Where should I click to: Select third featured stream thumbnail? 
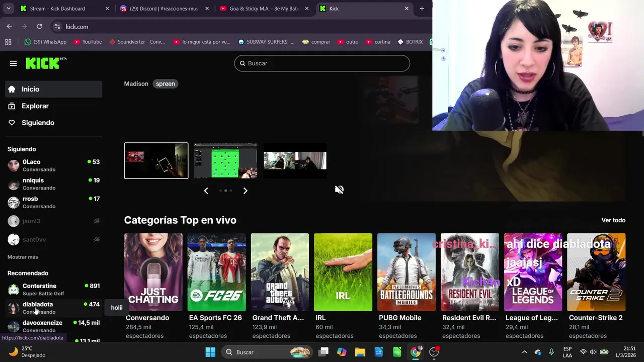click(295, 161)
